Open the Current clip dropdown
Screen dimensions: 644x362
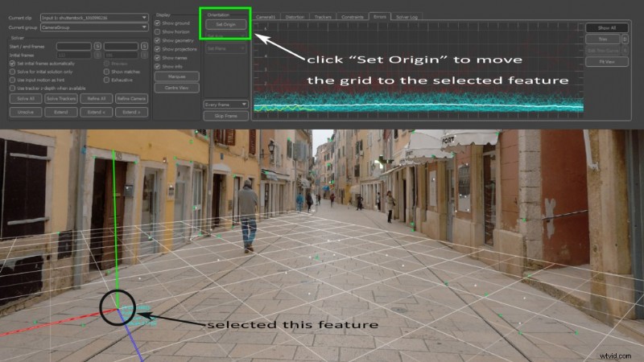[x=94, y=18]
